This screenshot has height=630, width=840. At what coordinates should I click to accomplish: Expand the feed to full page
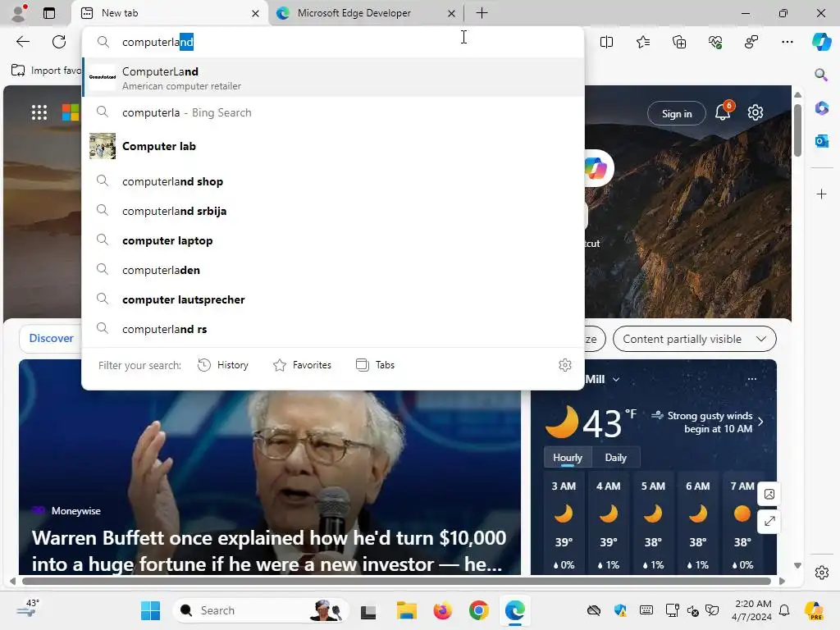pyautogui.click(x=769, y=521)
